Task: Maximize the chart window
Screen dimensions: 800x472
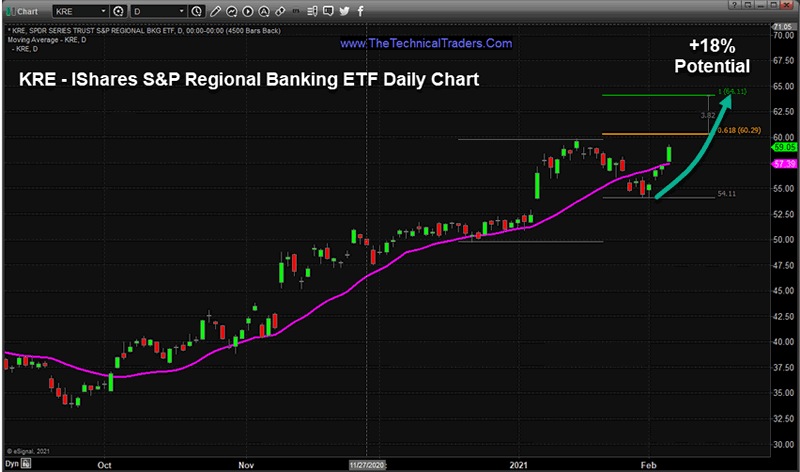Action: pyautogui.click(x=773, y=5)
